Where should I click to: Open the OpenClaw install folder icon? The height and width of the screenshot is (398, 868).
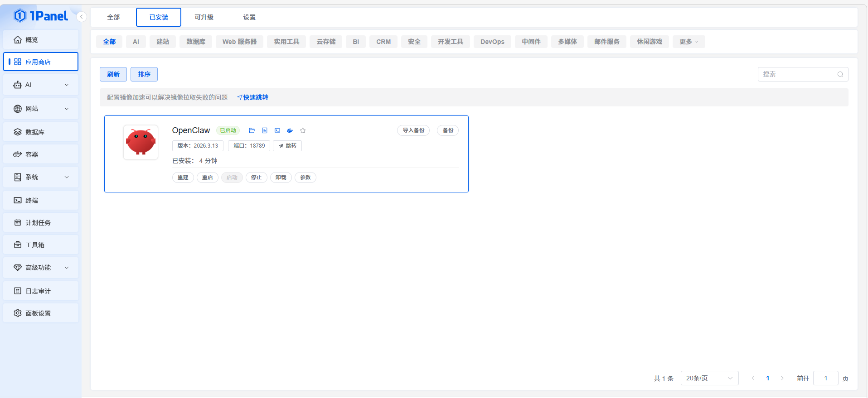point(252,130)
